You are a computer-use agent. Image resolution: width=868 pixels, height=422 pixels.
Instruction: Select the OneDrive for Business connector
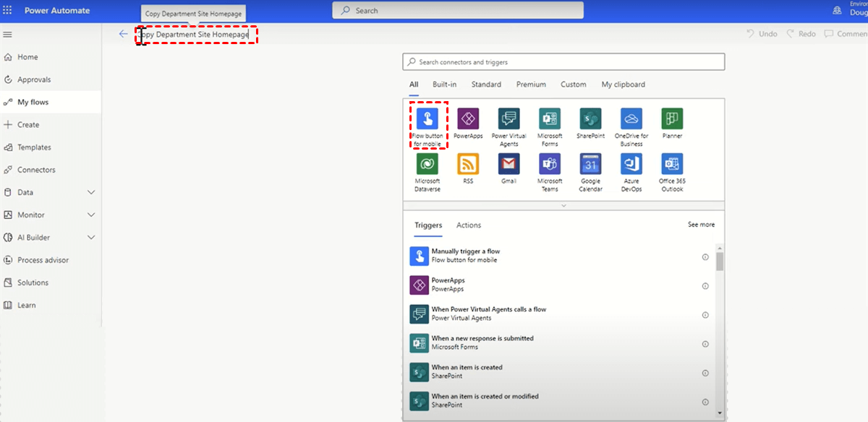point(631,119)
